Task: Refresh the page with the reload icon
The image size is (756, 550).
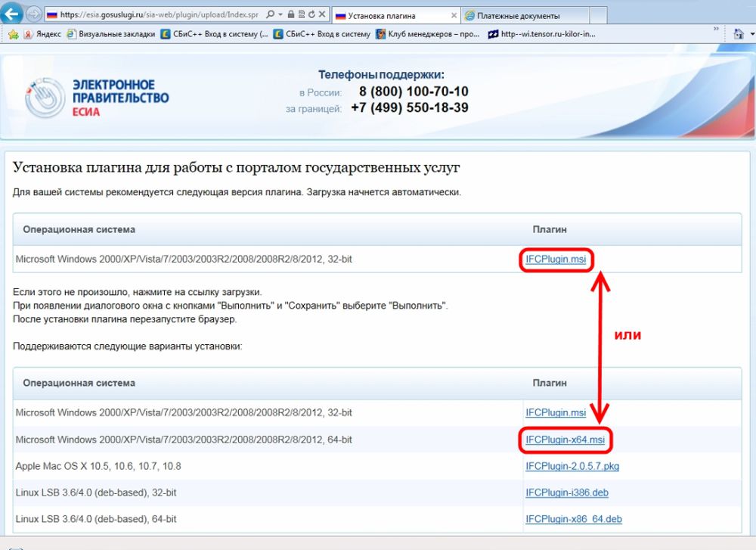Action: 311,15
